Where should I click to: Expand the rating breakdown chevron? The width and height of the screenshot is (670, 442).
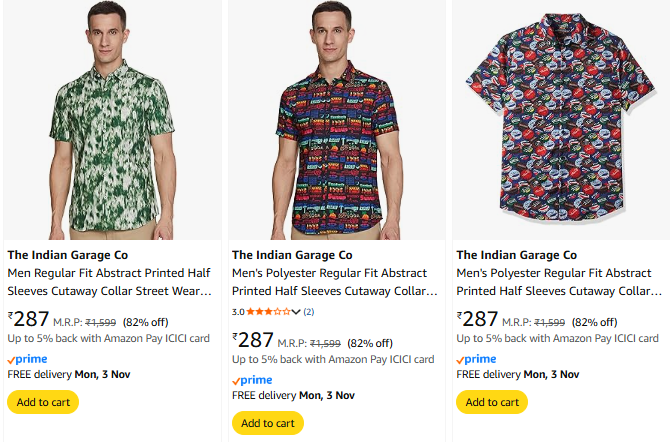point(296,312)
